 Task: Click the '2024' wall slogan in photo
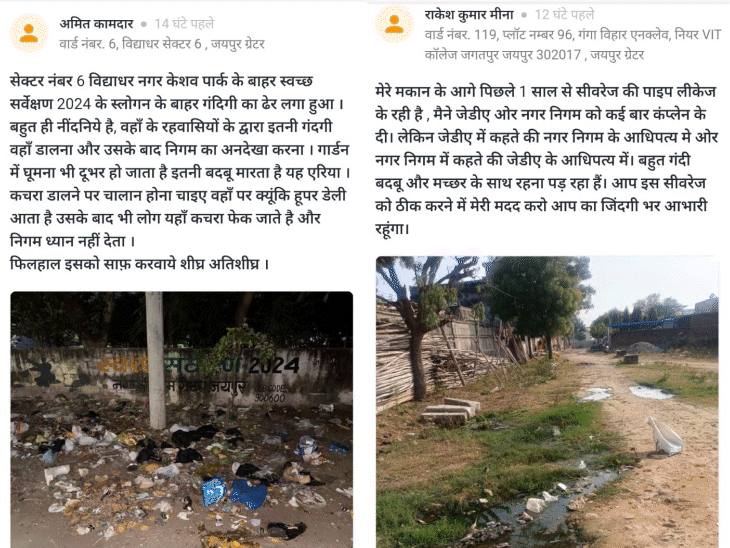(273, 366)
